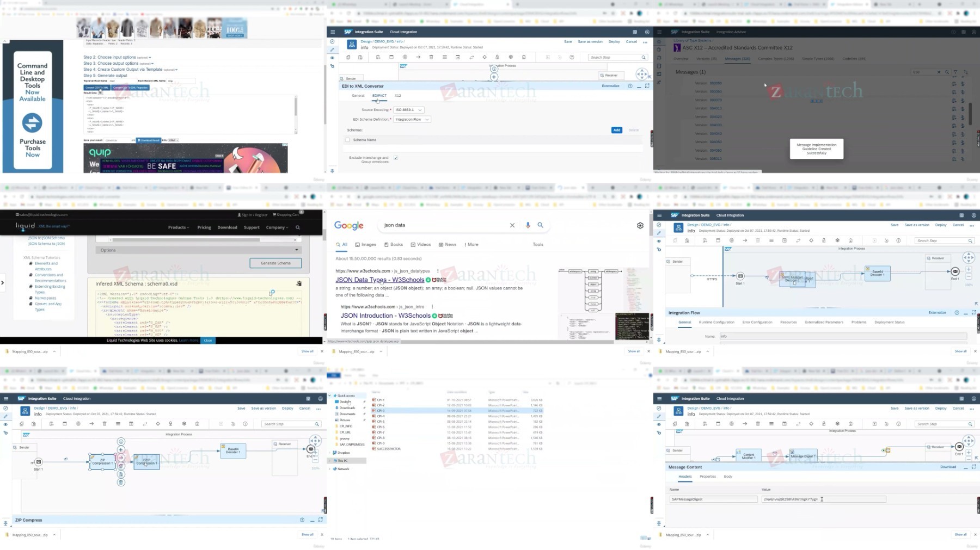Open JSON Introduction - W3Schools result

[385, 316]
